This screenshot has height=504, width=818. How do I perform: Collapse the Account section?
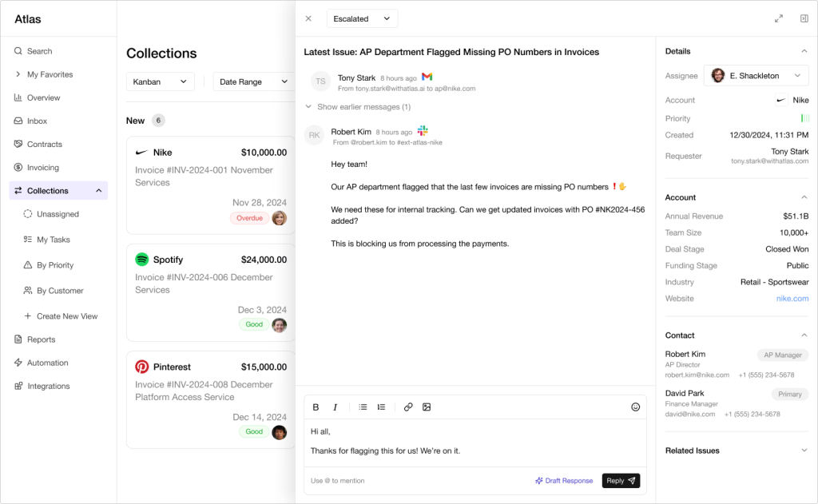click(804, 197)
